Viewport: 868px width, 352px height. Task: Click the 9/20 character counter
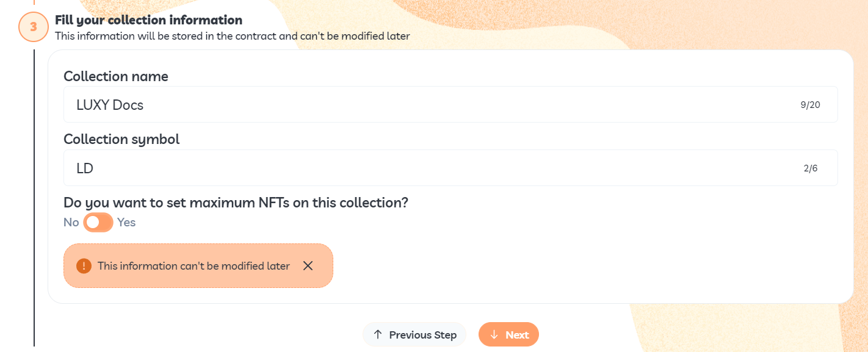click(x=810, y=105)
